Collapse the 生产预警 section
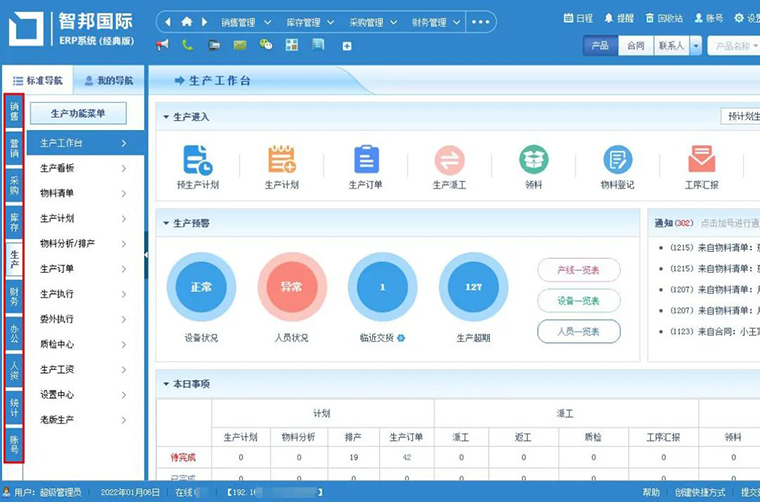Viewport: 760px width, 502px height. coord(166,223)
